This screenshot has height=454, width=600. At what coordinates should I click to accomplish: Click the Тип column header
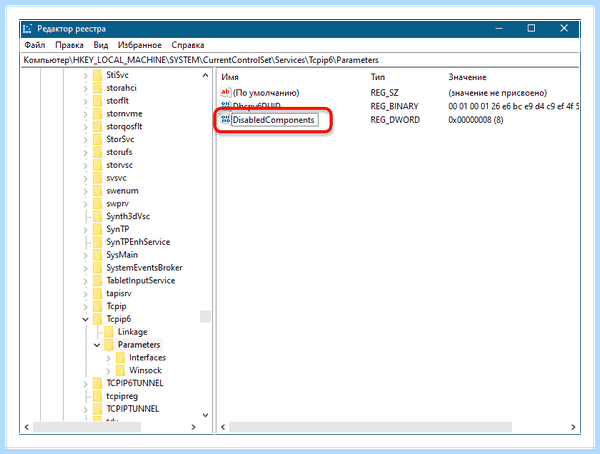377,77
